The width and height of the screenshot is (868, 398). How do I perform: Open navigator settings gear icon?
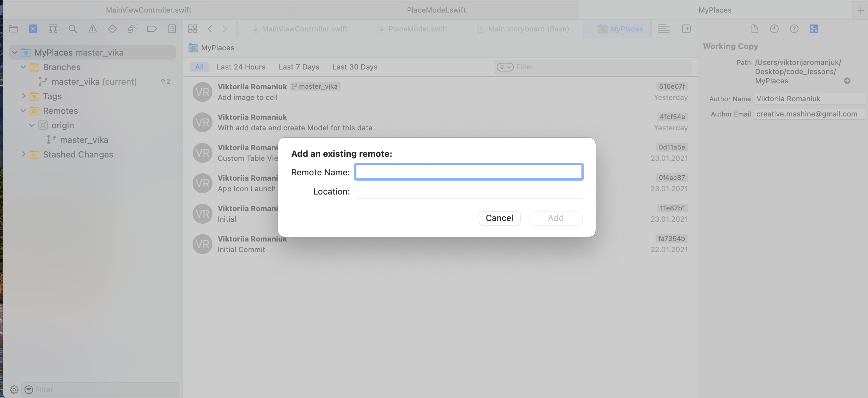pyautogui.click(x=14, y=390)
